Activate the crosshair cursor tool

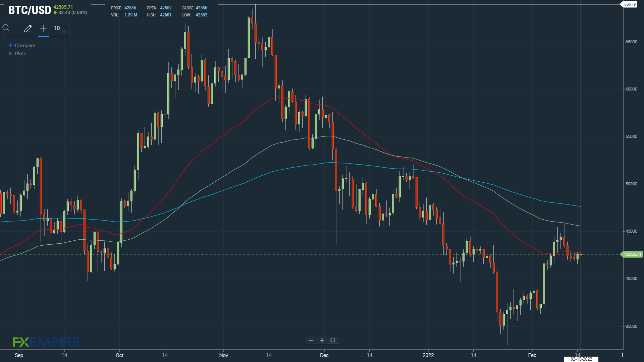[x=43, y=28]
